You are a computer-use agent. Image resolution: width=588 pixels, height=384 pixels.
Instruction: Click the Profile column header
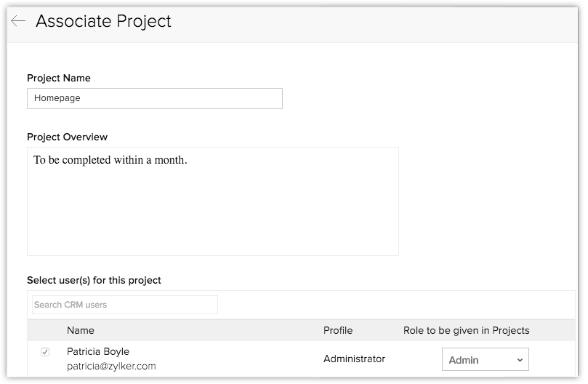pyautogui.click(x=338, y=330)
